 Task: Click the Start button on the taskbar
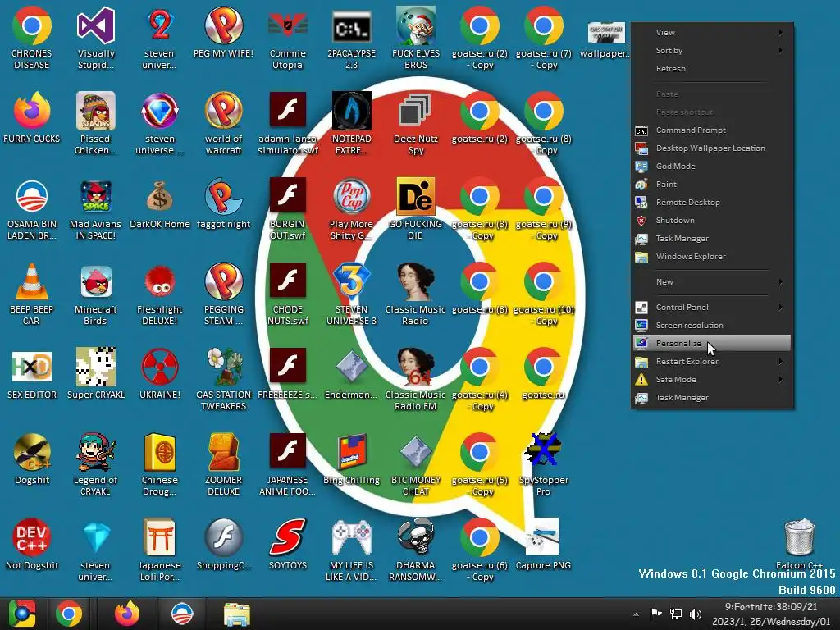click(x=22, y=614)
